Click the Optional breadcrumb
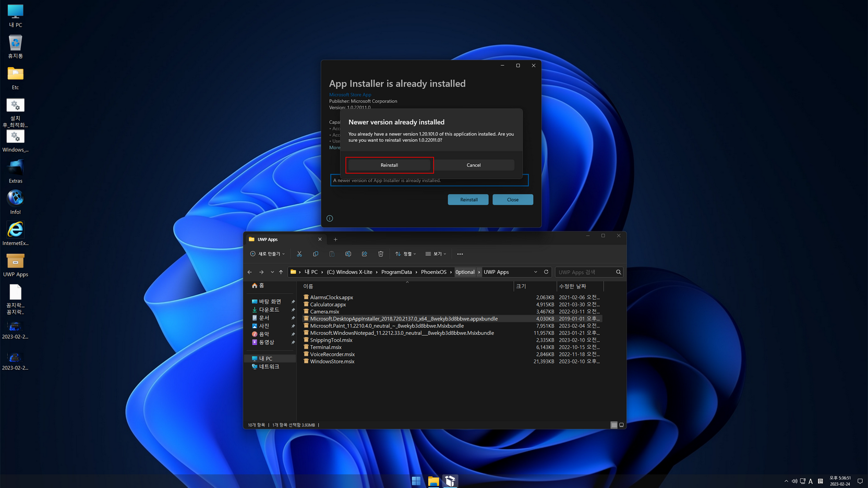The height and width of the screenshot is (488, 868). point(465,272)
